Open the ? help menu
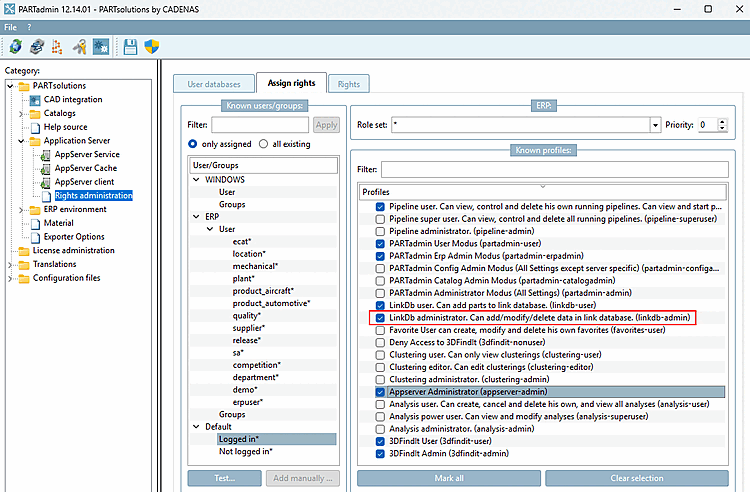This screenshot has width=750, height=492. [29, 27]
